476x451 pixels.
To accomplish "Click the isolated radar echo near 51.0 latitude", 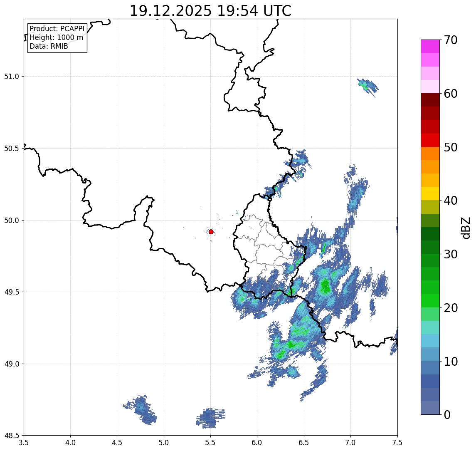I will pyautogui.click(x=367, y=87).
